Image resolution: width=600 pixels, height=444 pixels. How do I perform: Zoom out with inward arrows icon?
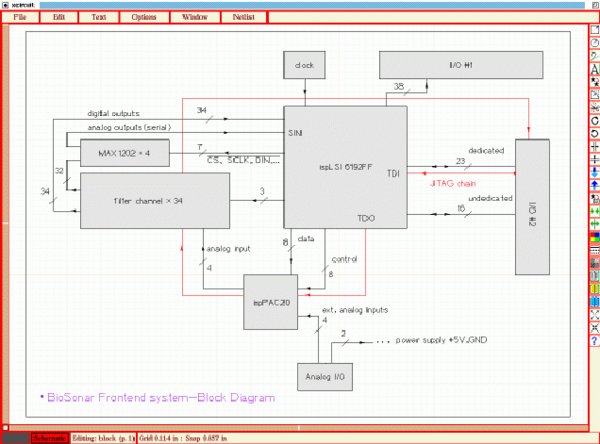(595, 328)
